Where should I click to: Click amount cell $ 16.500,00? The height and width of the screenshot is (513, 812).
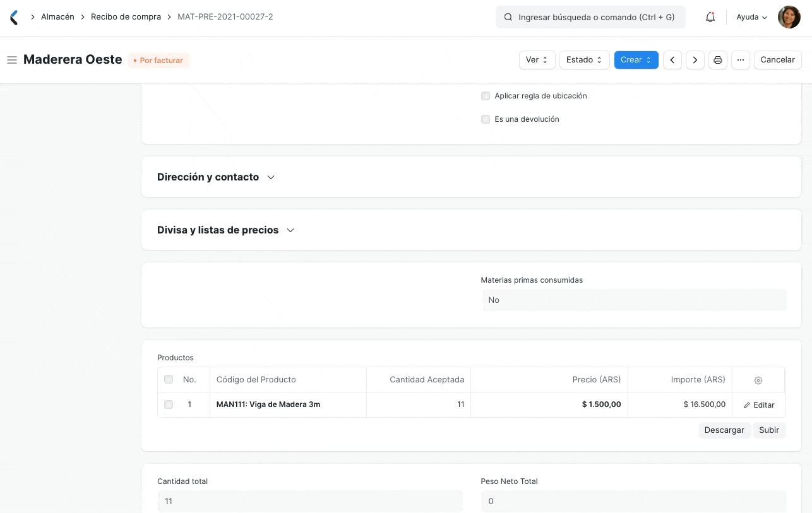[680, 404]
